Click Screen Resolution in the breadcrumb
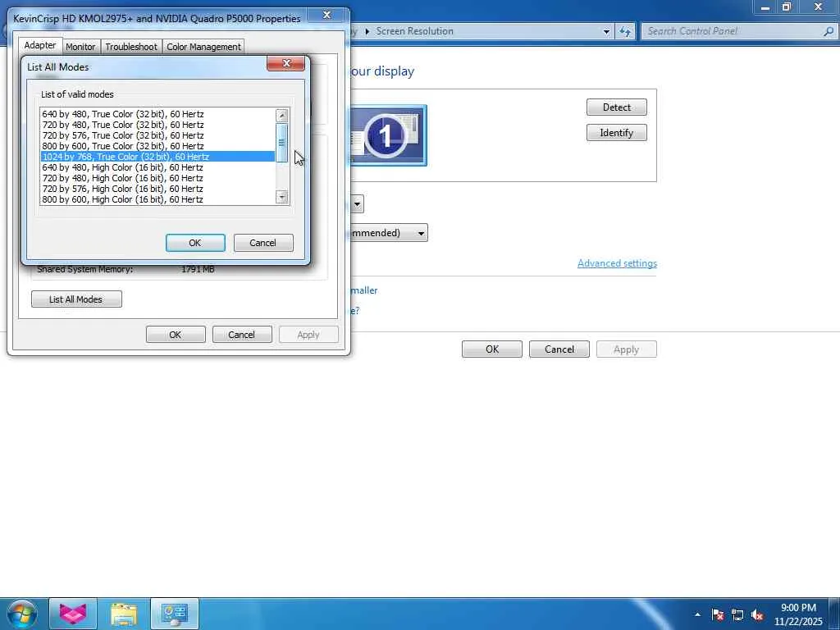This screenshot has width=840, height=630. (414, 31)
